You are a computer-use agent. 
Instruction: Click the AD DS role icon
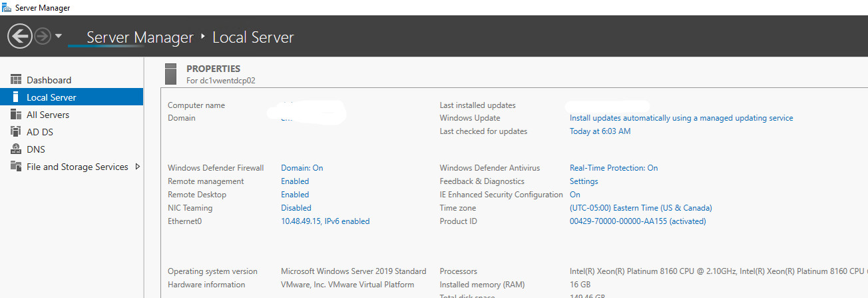coord(16,132)
